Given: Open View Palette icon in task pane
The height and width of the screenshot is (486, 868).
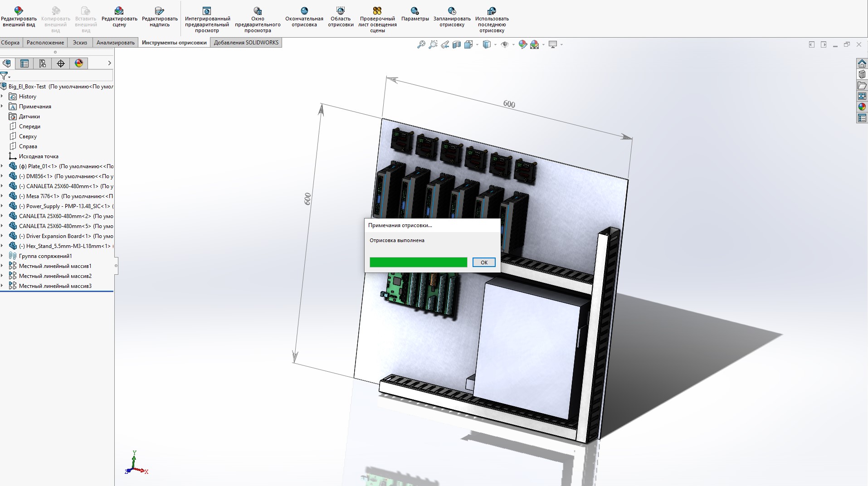Looking at the screenshot, I should [862, 96].
